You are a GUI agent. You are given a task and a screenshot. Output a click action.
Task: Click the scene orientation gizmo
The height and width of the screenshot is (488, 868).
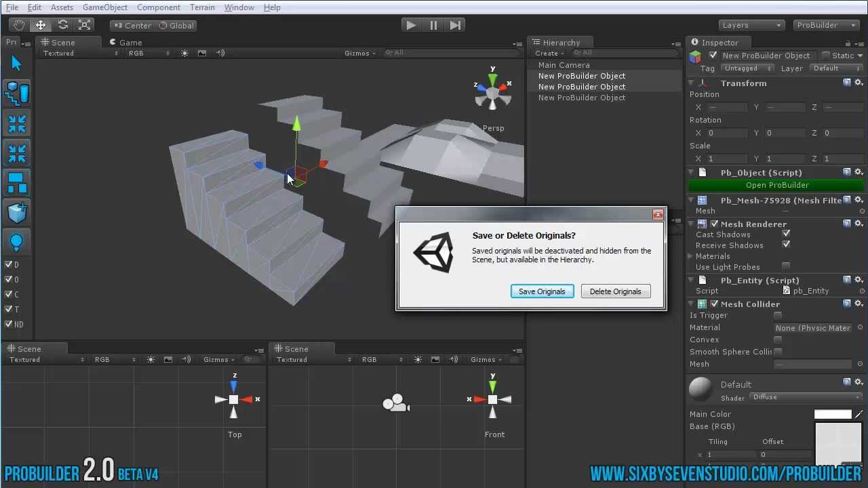pyautogui.click(x=493, y=93)
